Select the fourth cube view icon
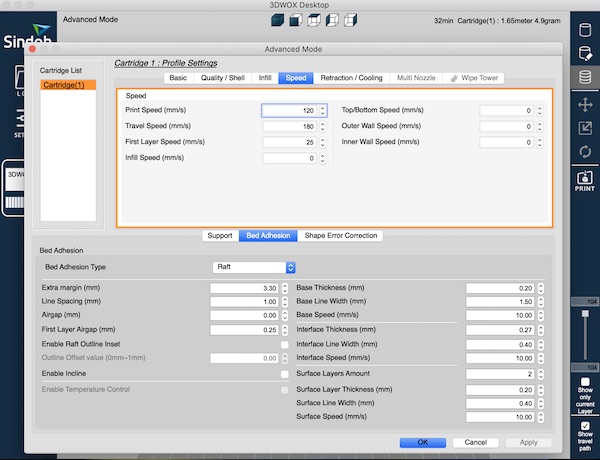The image size is (600, 460). [332, 20]
